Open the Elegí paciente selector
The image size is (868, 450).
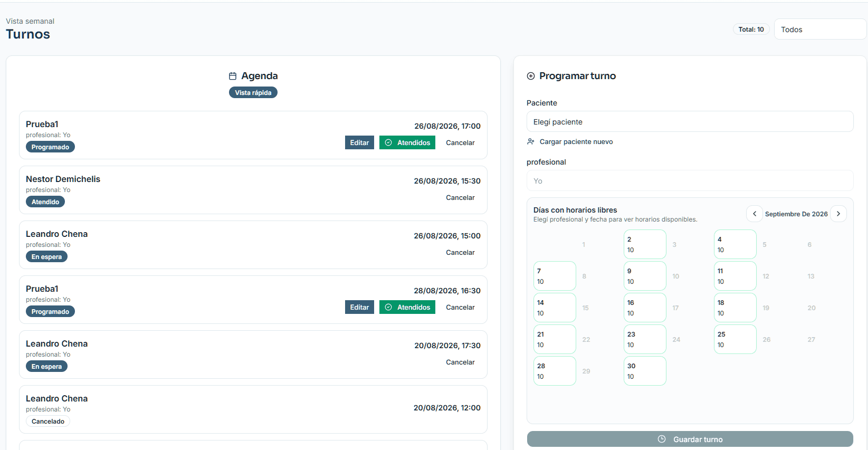pyautogui.click(x=690, y=121)
